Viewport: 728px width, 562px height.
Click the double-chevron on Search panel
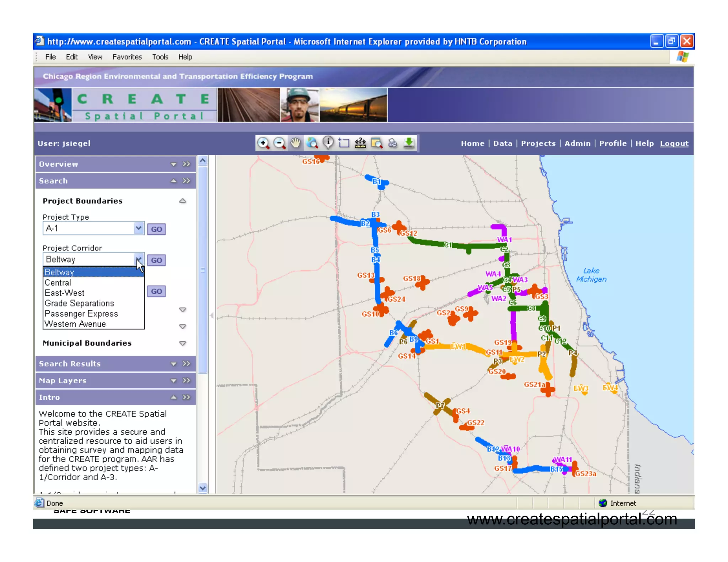[186, 181]
